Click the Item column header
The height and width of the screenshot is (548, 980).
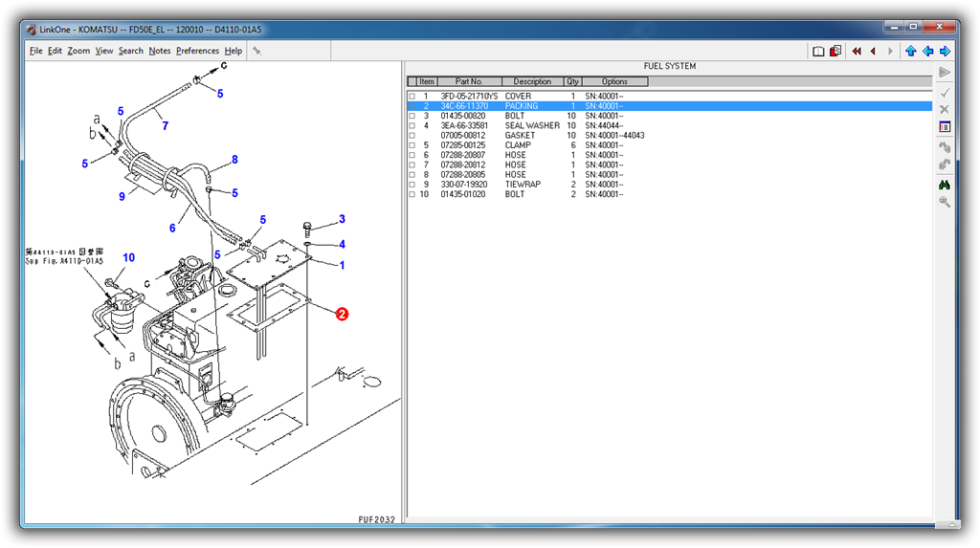tap(427, 82)
